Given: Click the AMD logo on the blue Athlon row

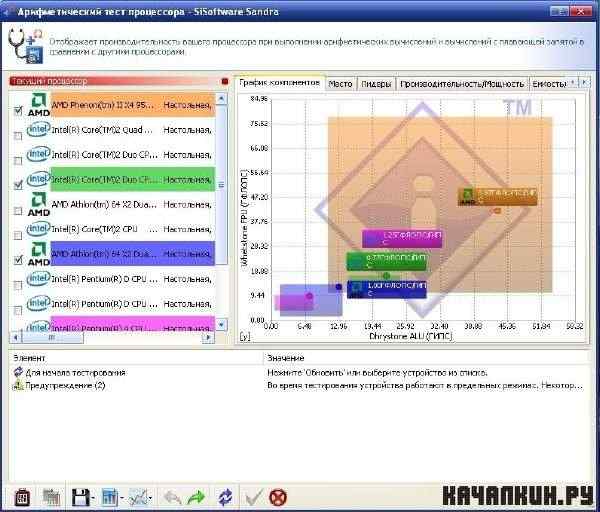Looking at the screenshot, I should pyautogui.click(x=39, y=253).
